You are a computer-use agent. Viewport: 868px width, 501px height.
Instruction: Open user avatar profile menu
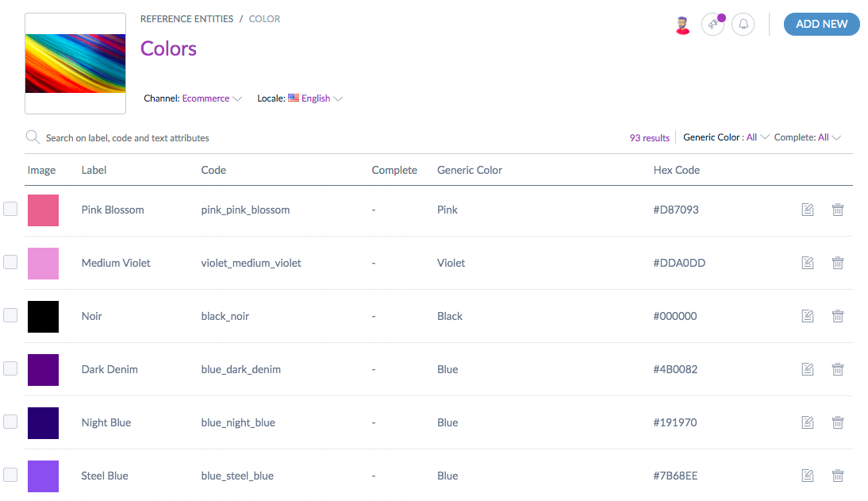(x=682, y=25)
